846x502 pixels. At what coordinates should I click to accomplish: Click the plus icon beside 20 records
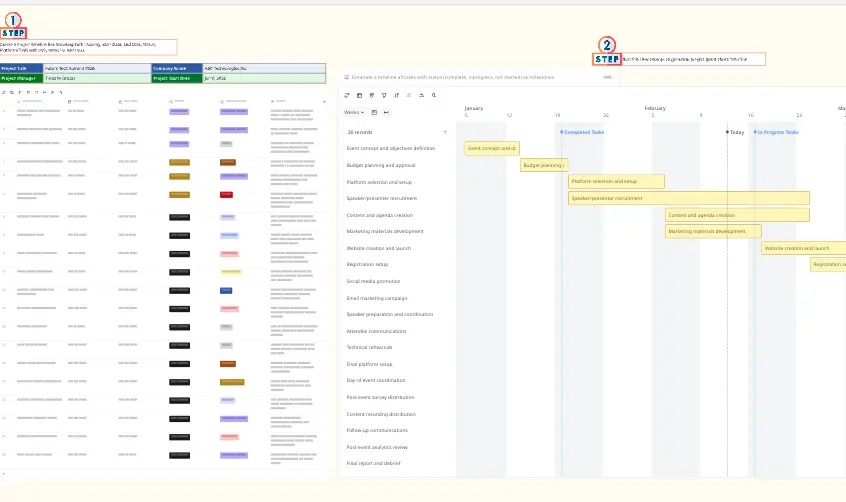point(445,132)
